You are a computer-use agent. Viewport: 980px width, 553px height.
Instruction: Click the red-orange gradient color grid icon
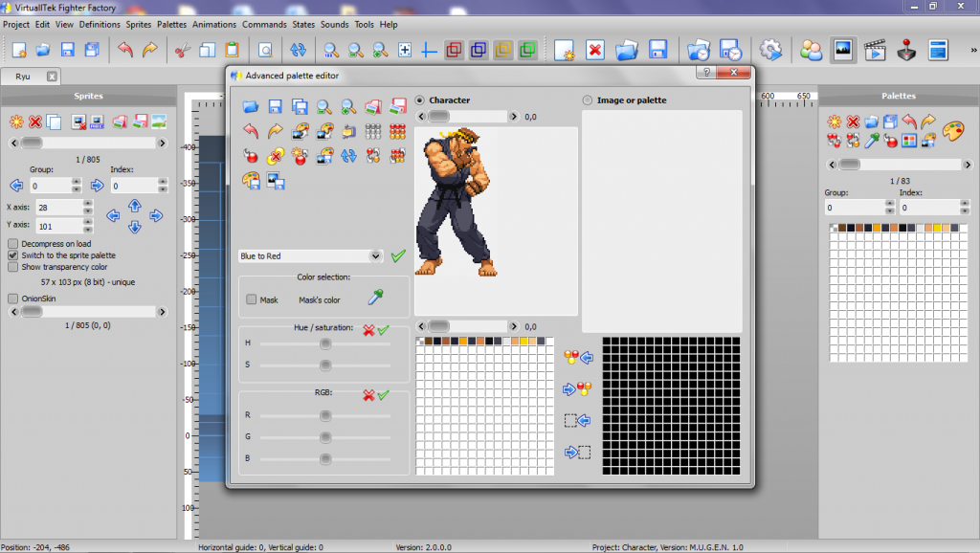(x=397, y=131)
